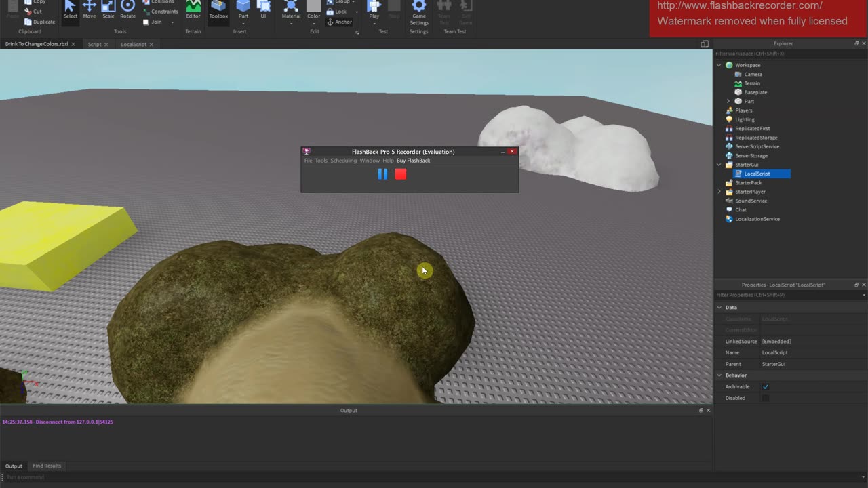Open the Part dropdown arrow
The height and width of the screenshot is (488, 868).
[x=243, y=23]
